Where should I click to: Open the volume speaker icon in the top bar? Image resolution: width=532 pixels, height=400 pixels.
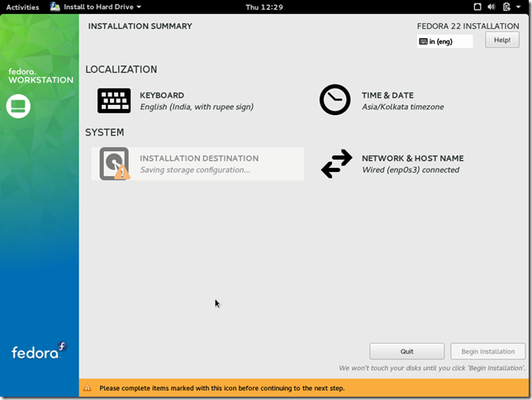coord(492,7)
